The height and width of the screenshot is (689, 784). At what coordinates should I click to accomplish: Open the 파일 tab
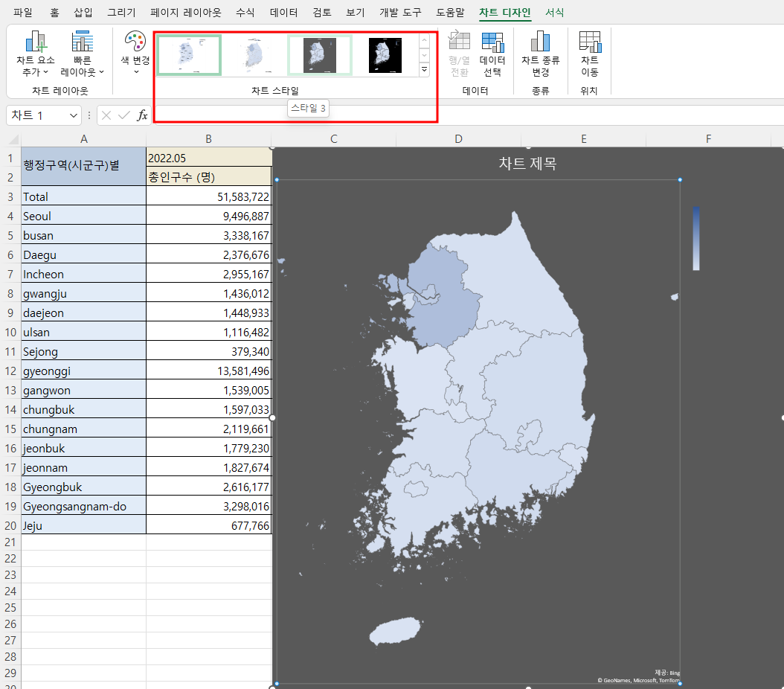tap(23, 13)
